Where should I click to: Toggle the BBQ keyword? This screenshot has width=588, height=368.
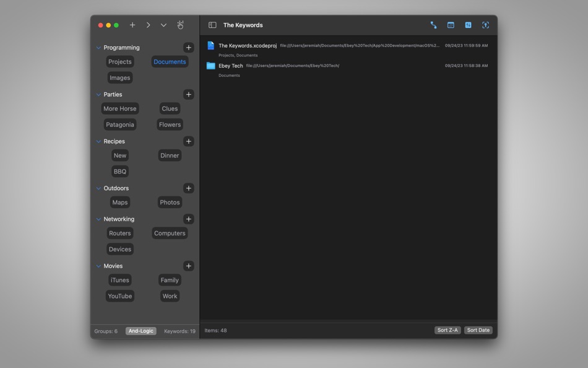(120, 172)
